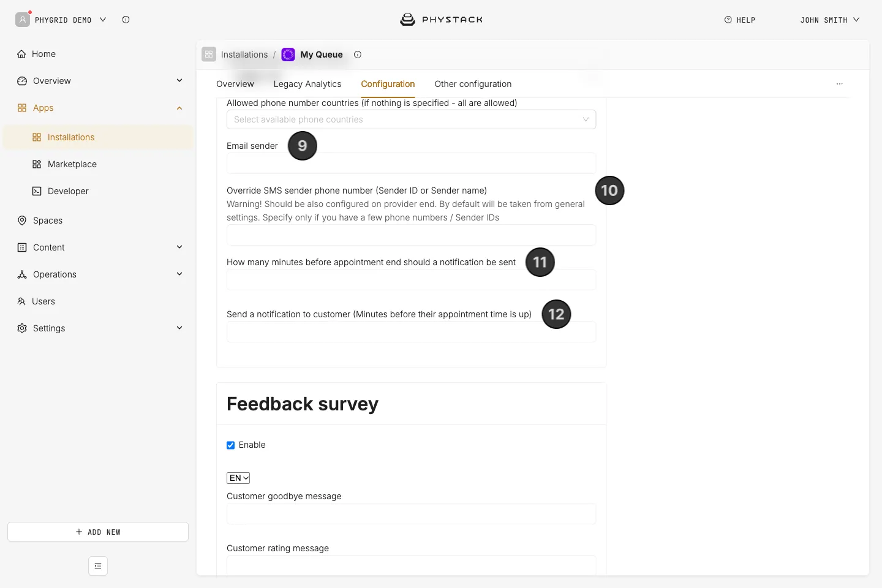Image resolution: width=882 pixels, height=588 pixels.
Task: Click the Apps grid icon in sidebar
Action: [22, 108]
